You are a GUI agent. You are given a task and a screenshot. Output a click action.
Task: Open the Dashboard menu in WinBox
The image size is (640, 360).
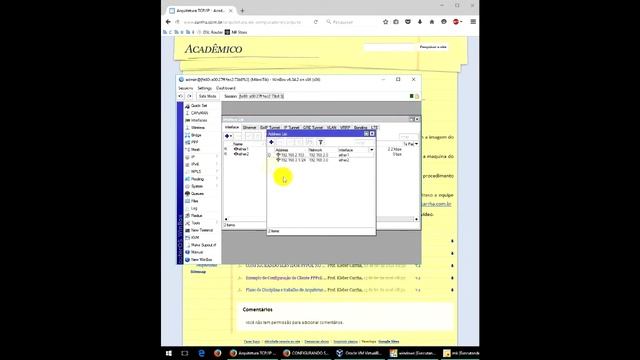(226, 88)
